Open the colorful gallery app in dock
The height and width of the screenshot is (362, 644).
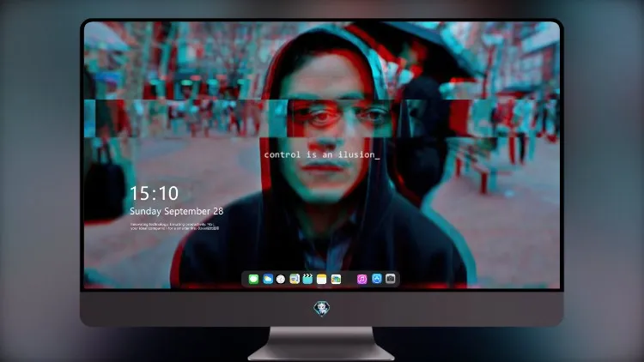[336, 279]
